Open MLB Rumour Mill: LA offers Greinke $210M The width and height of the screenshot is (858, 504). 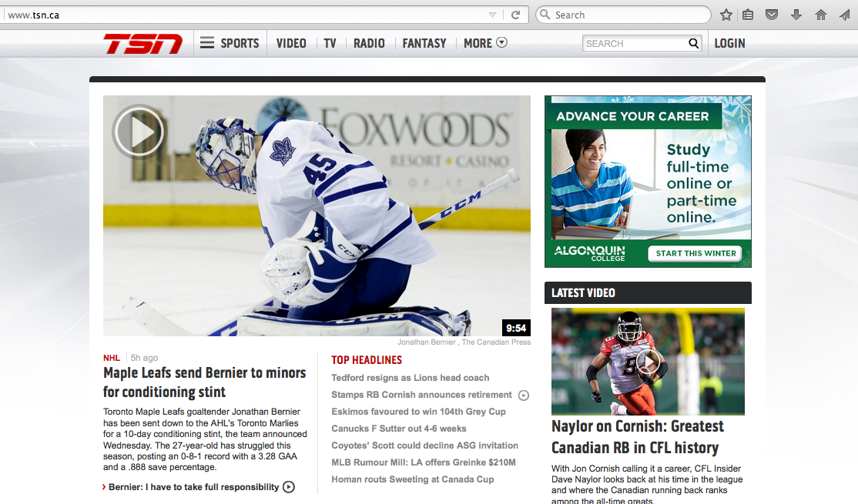coord(424,462)
